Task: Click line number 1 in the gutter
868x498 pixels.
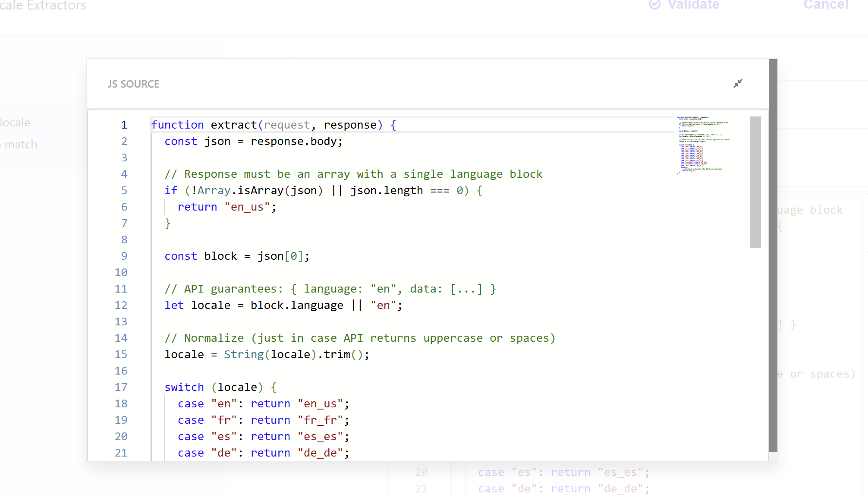Action: point(124,125)
